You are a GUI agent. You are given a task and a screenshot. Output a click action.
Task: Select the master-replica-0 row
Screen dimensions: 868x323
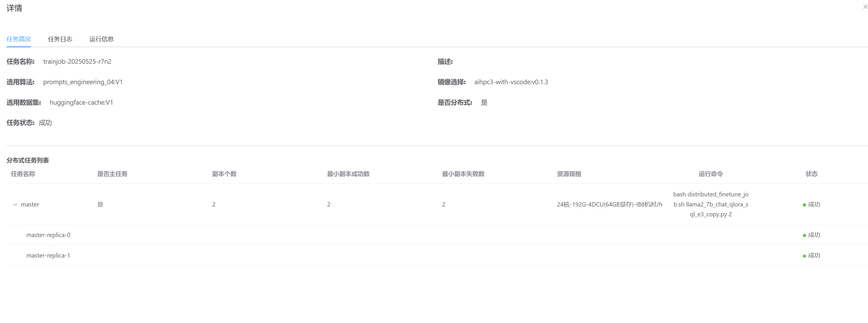(x=48, y=235)
